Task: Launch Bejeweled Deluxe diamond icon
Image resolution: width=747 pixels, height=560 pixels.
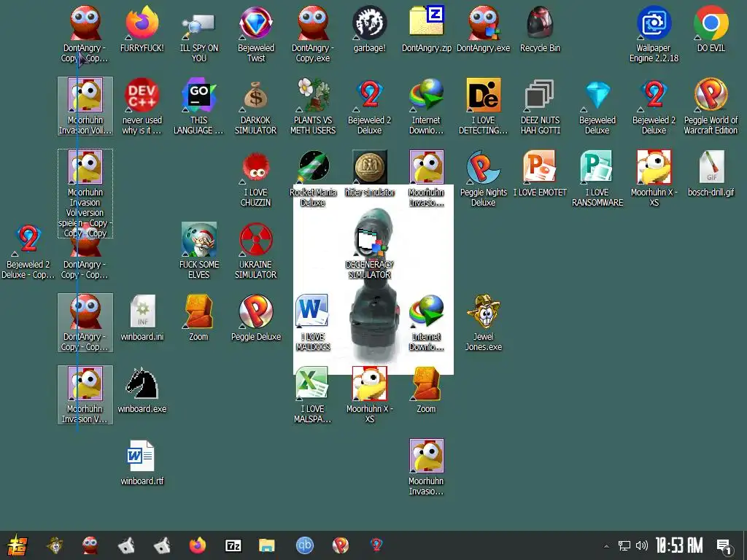Action: (597, 106)
